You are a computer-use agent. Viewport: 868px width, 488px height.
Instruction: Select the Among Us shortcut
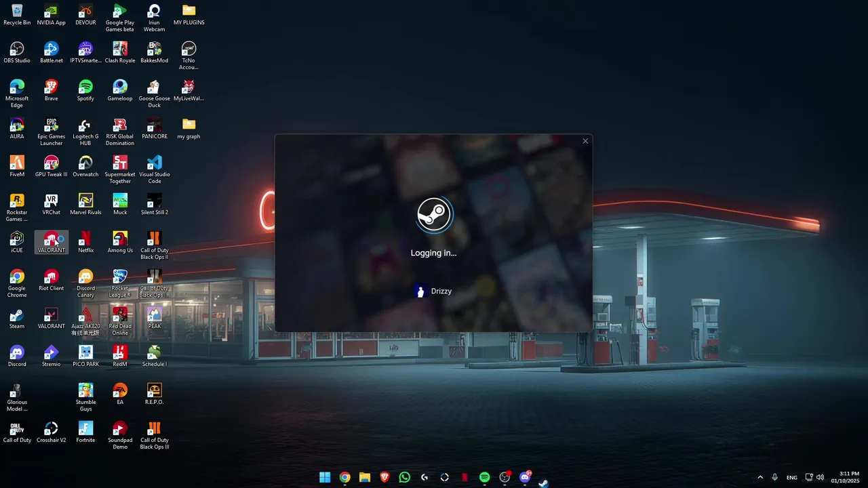coord(120,243)
